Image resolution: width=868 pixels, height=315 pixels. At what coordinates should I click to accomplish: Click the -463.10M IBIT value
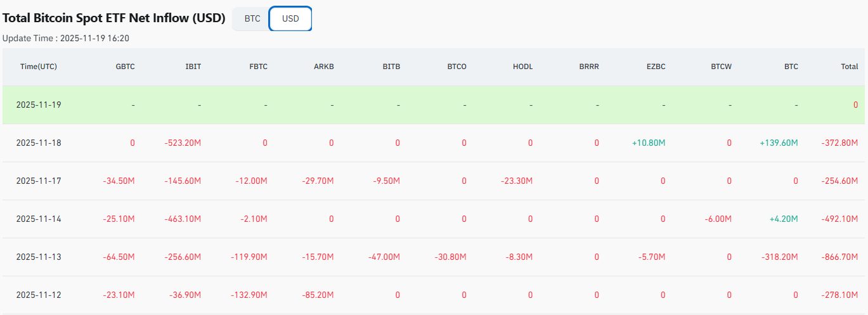coord(183,219)
